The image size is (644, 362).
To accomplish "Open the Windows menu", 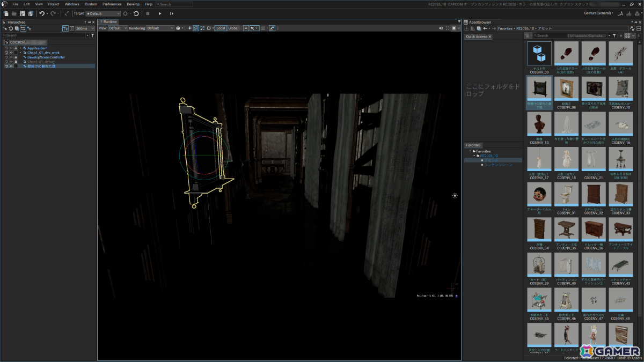I will tap(72, 4).
